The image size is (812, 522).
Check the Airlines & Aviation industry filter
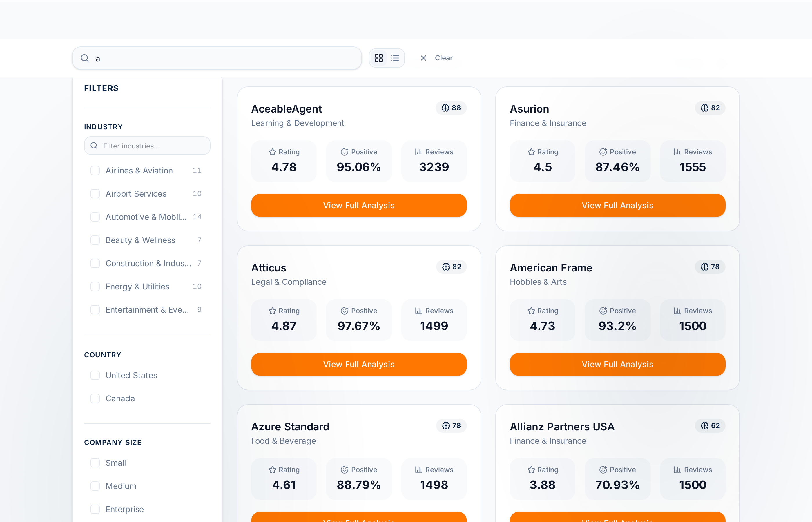pyautogui.click(x=95, y=171)
